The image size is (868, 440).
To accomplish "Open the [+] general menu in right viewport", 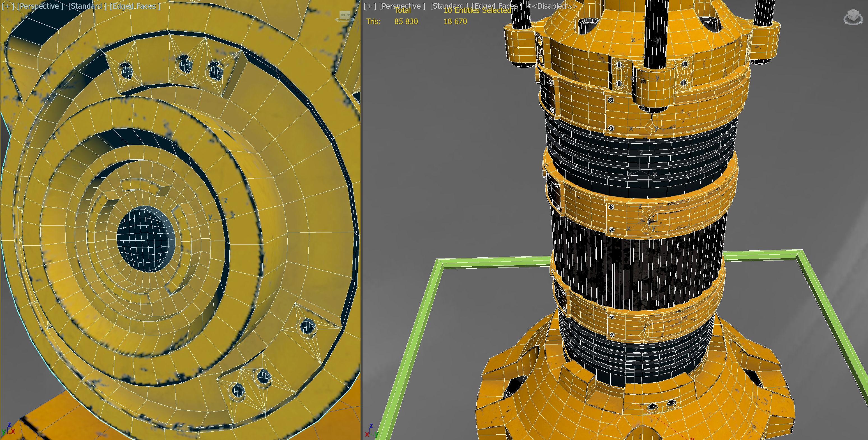I will pyautogui.click(x=370, y=6).
